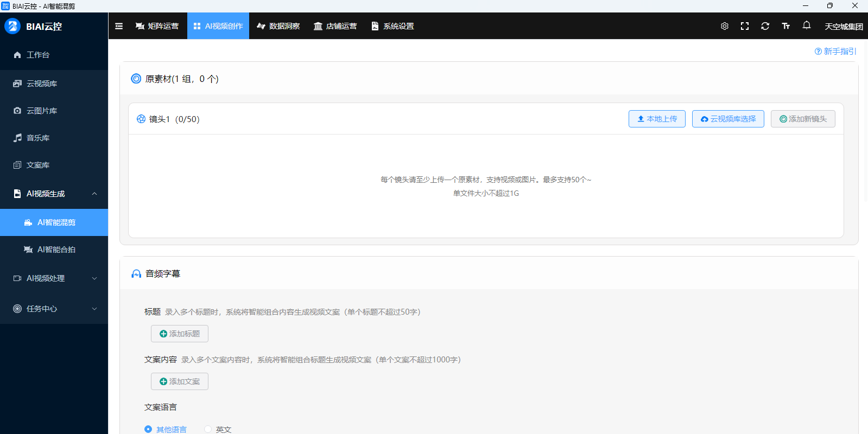Open settings gear icon in top bar
The width and height of the screenshot is (868, 434).
tap(724, 26)
